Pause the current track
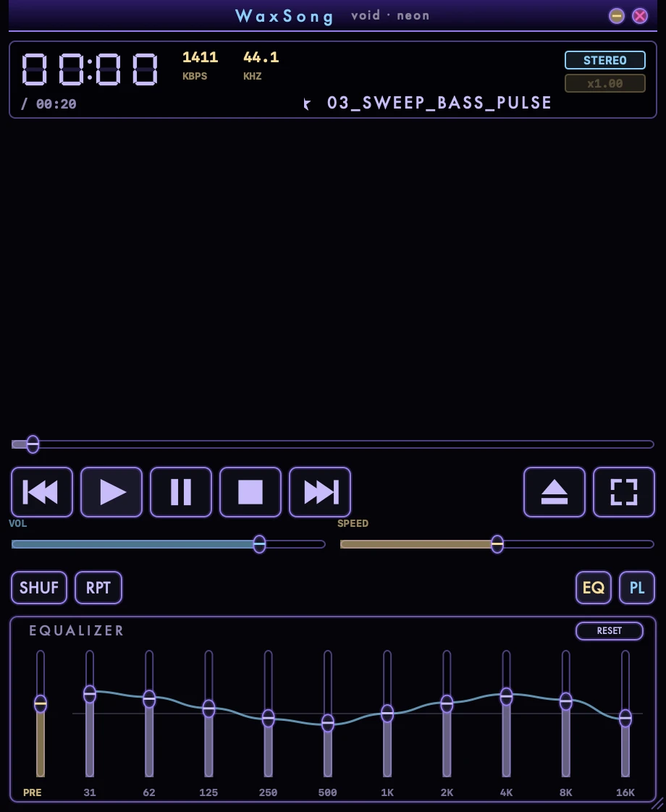 [181, 492]
